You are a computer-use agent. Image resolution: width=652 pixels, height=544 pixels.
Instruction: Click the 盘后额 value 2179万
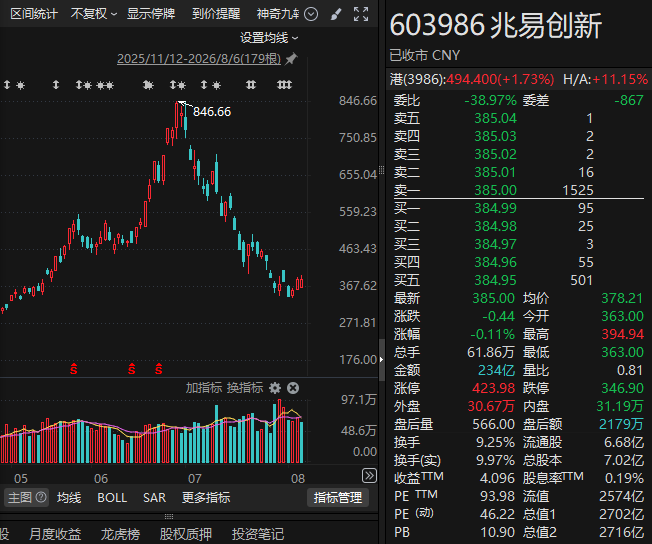pos(621,424)
